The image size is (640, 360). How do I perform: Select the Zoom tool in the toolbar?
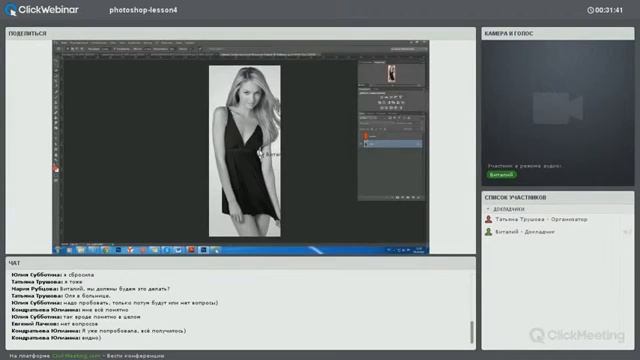click(x=56, y=160)
